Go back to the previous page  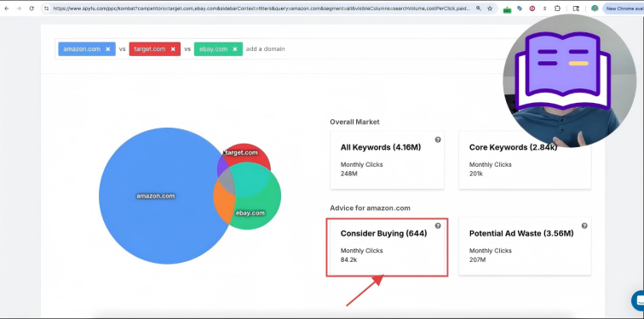click(7, 9)
